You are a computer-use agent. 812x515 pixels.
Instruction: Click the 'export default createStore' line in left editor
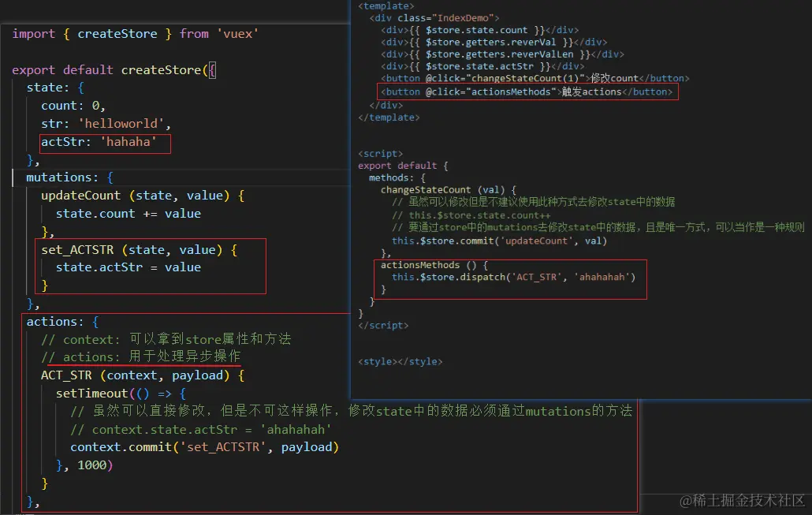coord(114,70)
